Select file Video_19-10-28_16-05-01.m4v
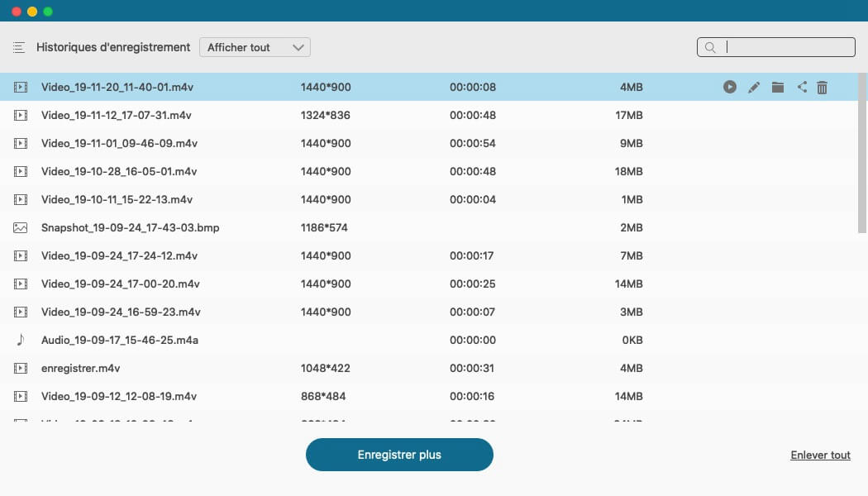 [x=119, y=172]
